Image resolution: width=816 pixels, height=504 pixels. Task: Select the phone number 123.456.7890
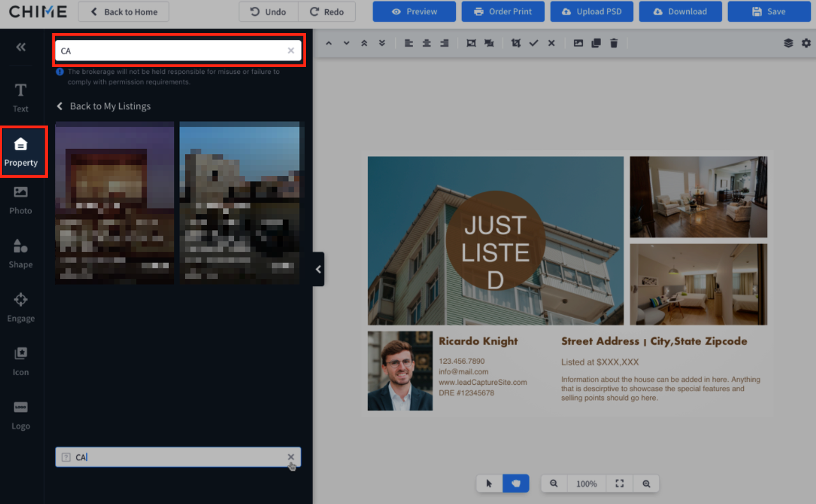click(x=462, y=361)
